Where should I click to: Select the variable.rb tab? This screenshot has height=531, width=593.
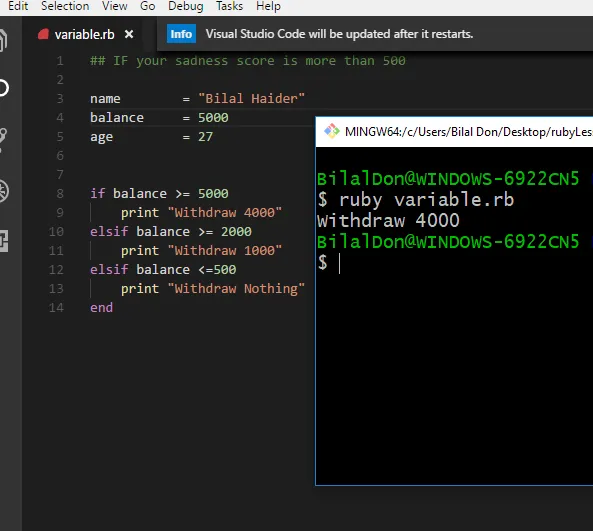point(85,34)
